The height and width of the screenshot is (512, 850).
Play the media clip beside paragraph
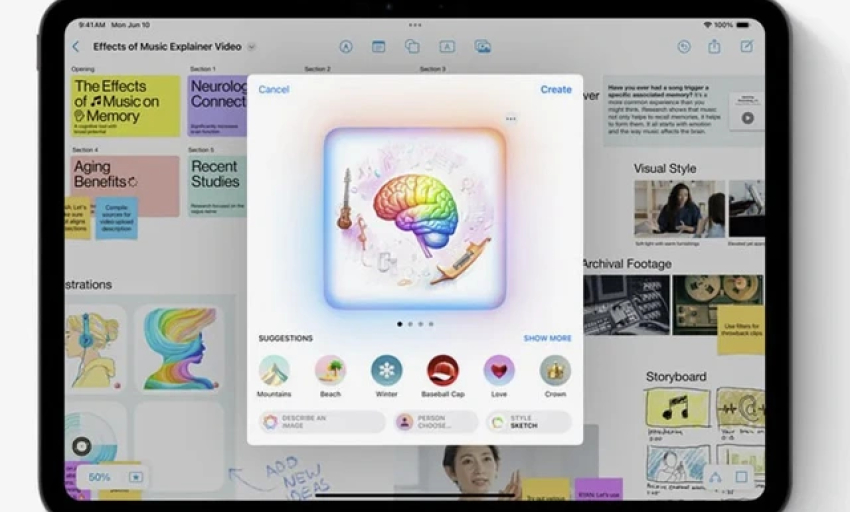tap(748, 117)
